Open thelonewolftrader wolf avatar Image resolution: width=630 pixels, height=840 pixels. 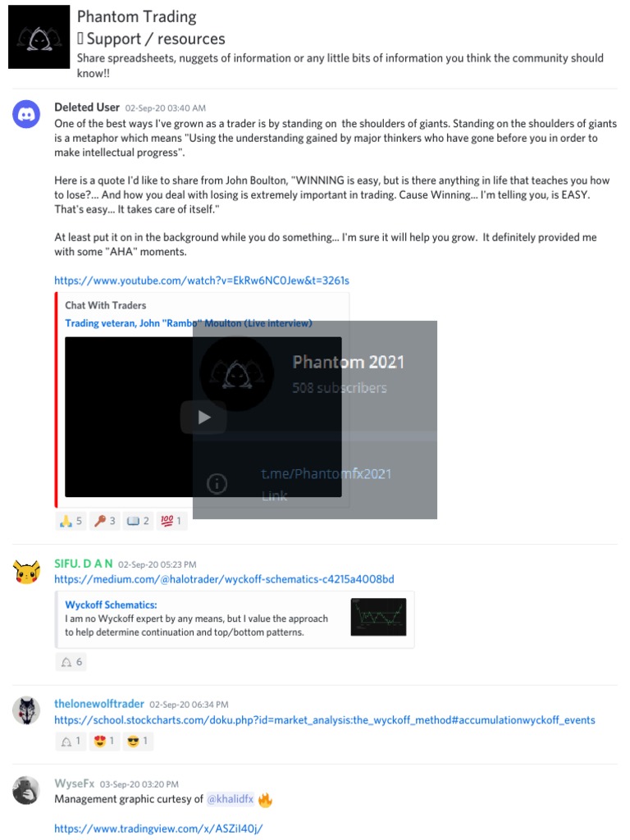click(26, 710)
